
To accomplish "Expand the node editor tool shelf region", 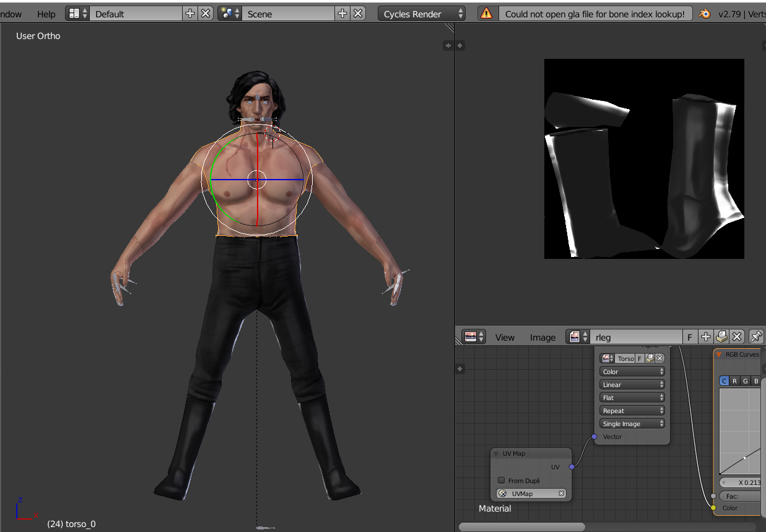I will [460, 368].
